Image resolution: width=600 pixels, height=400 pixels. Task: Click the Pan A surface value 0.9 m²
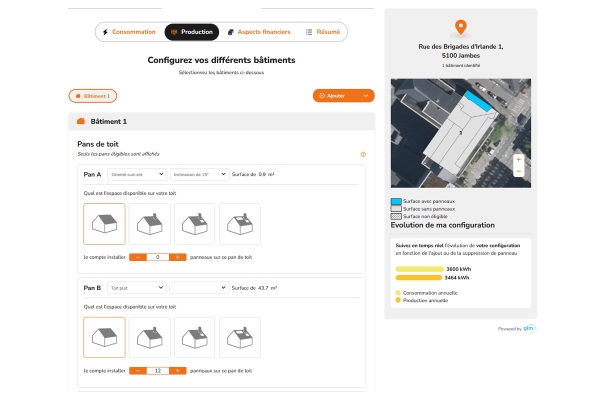266,174
